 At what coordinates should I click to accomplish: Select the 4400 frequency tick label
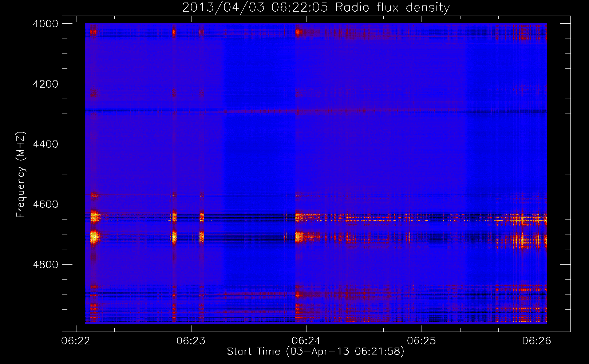(46, 144)
